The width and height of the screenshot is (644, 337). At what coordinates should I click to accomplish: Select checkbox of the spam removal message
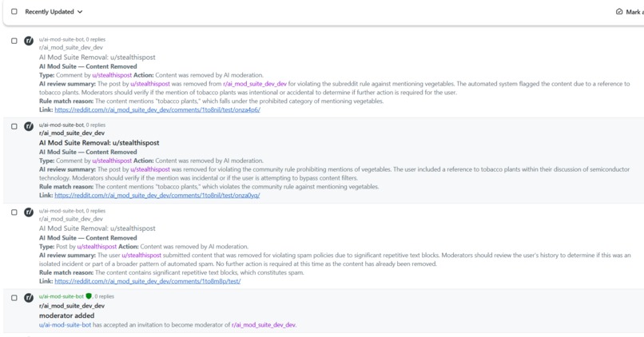[14, 212]
